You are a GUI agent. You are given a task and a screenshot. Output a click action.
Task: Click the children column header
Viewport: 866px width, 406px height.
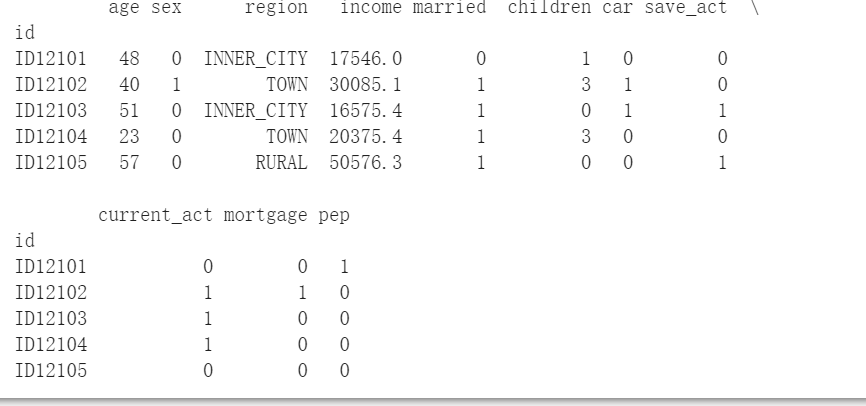[549, 7]
